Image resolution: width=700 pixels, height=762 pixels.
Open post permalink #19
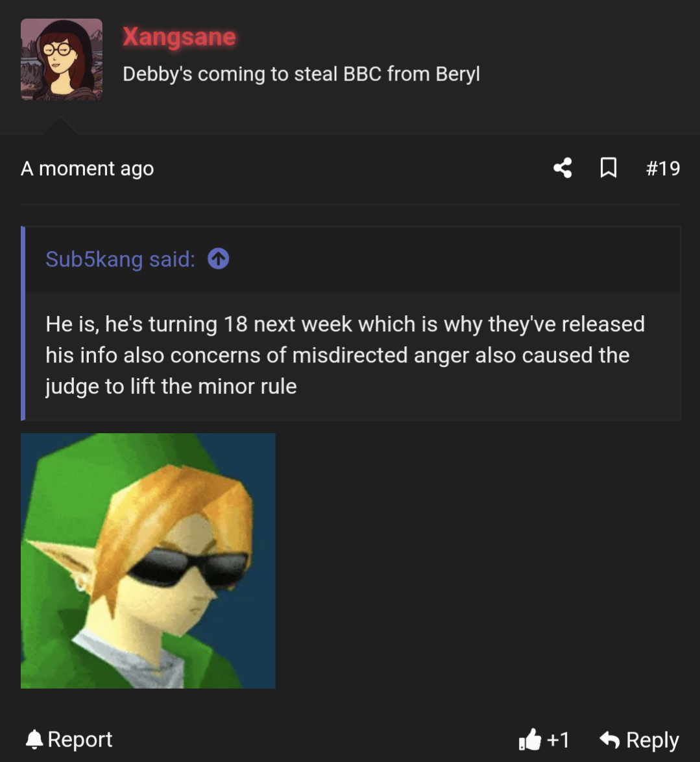(x=662, y=169)
